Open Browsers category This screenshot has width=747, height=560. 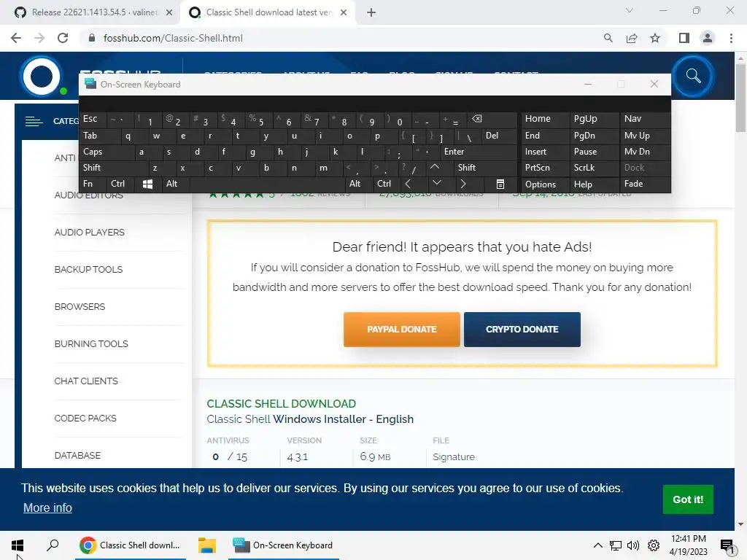click(x=80, y=307)
